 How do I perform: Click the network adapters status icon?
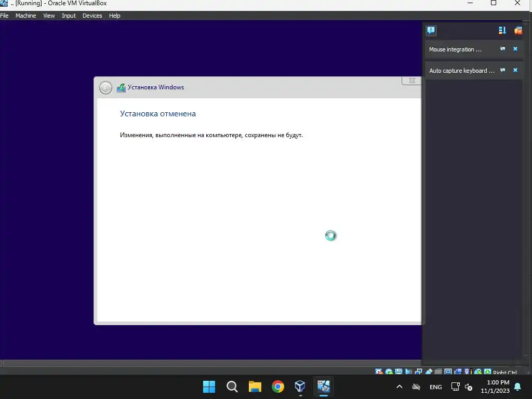click(418, 371)
